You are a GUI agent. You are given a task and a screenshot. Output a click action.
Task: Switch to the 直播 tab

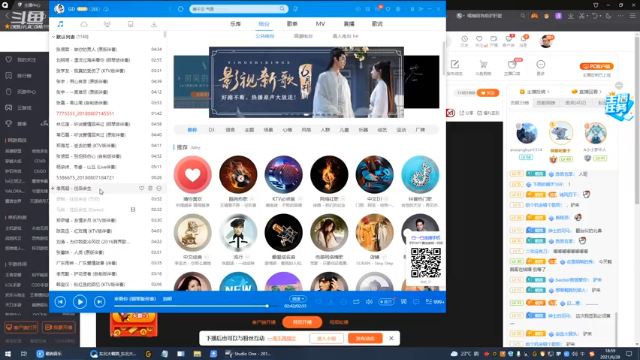tap(349, 24)
